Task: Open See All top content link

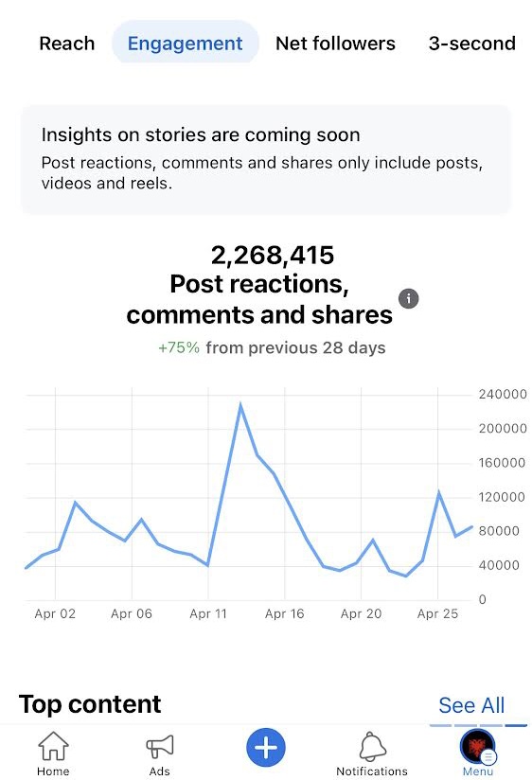Action: pos(471,705)
